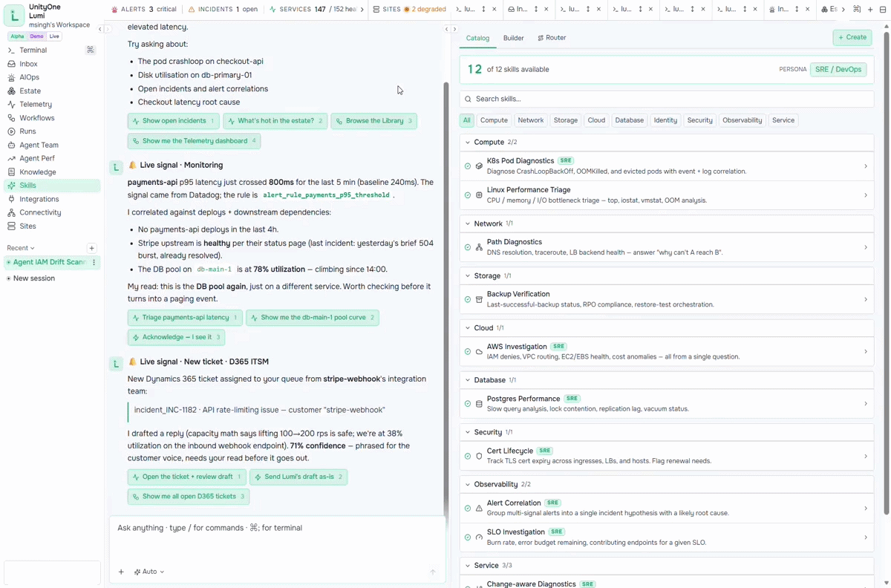This screenshot has height=588, width=891.
Task: Click Triage payments-api latency suggestion
Action: click(185, 318)
